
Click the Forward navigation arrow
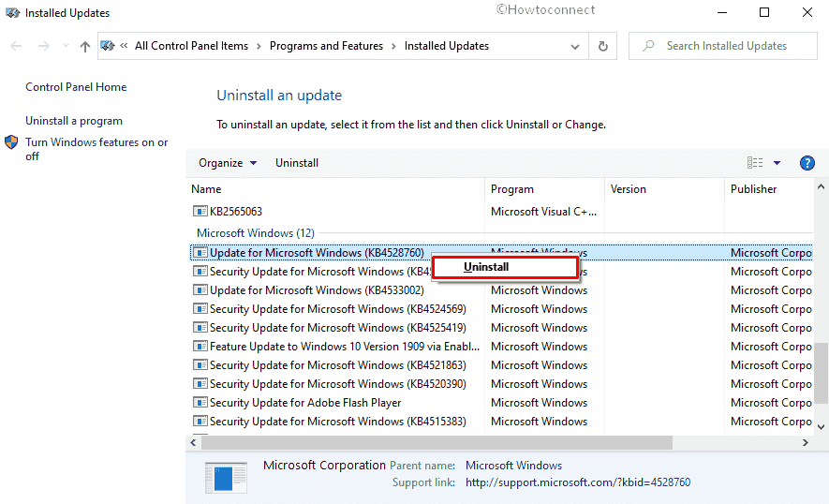[44, 46]
